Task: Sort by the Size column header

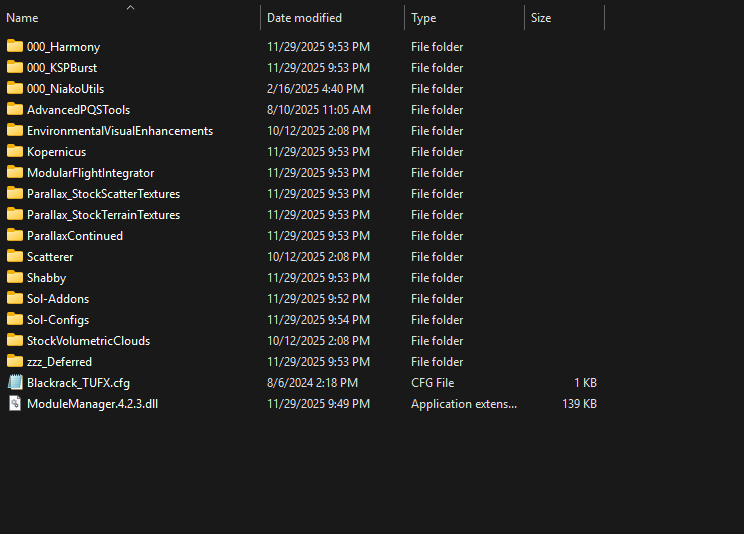Action: (541, 18)
